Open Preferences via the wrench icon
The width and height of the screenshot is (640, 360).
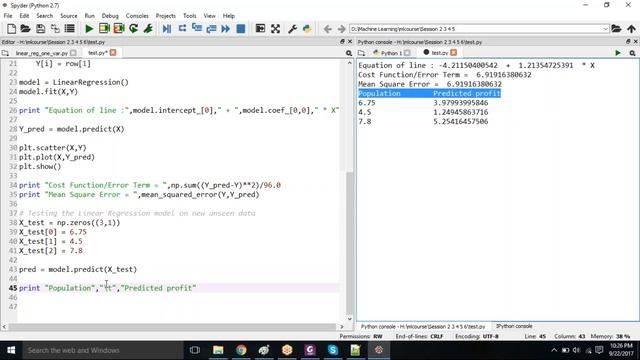click(x=292, y=29)
